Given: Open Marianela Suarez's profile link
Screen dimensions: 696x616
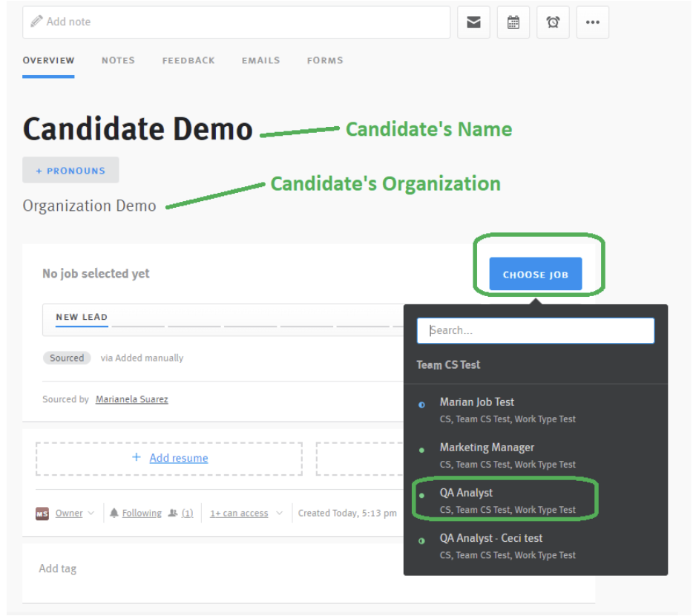Looking at the screenshot, I should click(131, 399).
